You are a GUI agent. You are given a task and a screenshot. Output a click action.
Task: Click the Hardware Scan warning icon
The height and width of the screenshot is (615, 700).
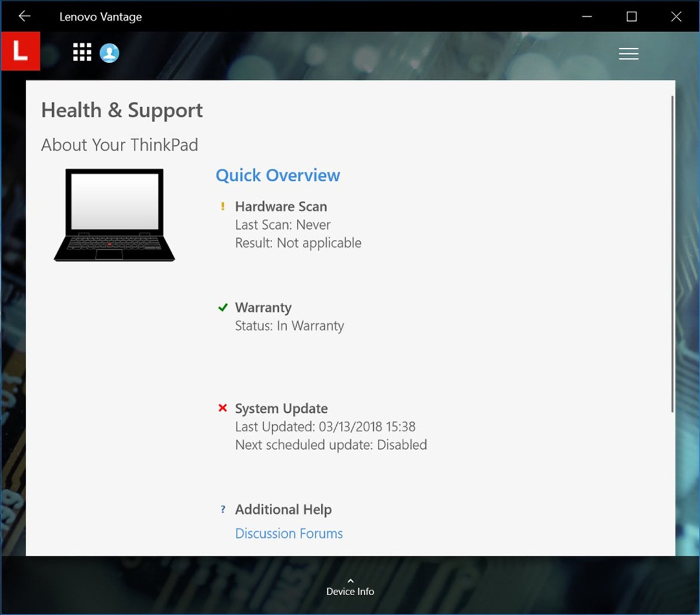point(223,206)
